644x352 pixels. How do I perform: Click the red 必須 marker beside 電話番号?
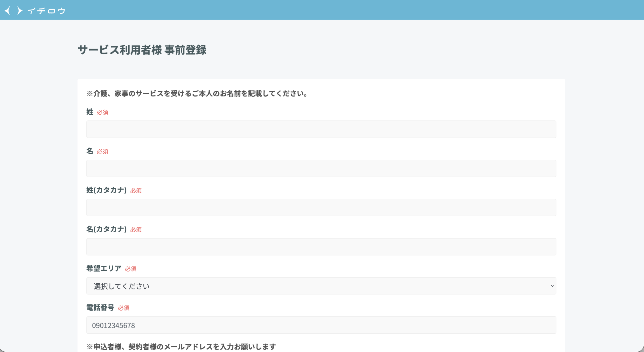click(x=124, y=308)
